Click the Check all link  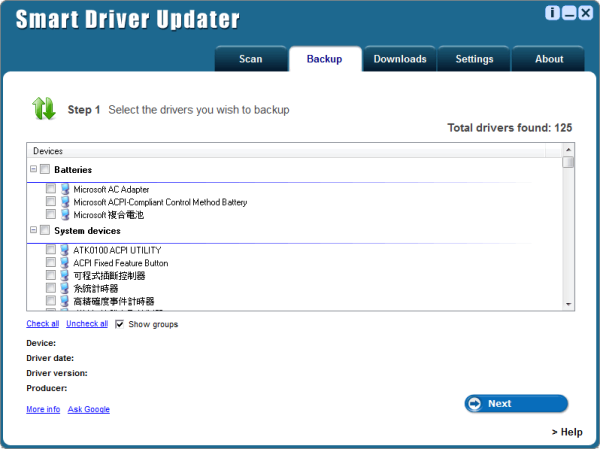[42, 323]
